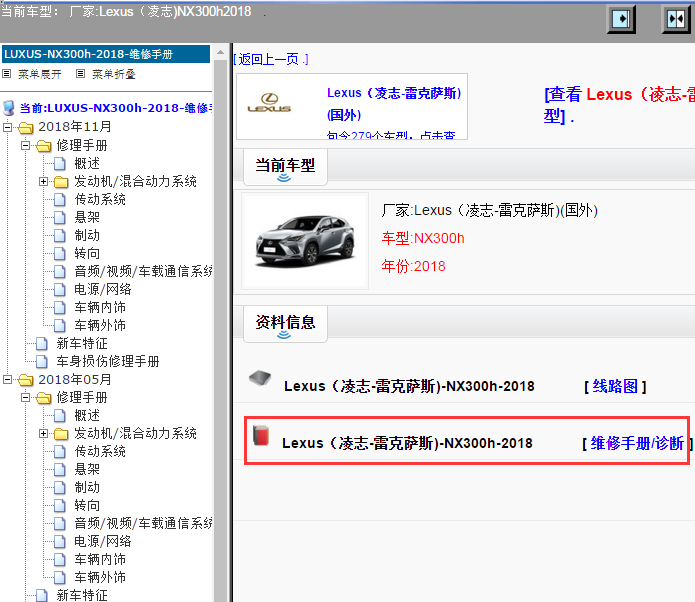695x602 pixels.
Task: Collapse 修理手册 under 2018年05月
Action: tap(25, 397)
